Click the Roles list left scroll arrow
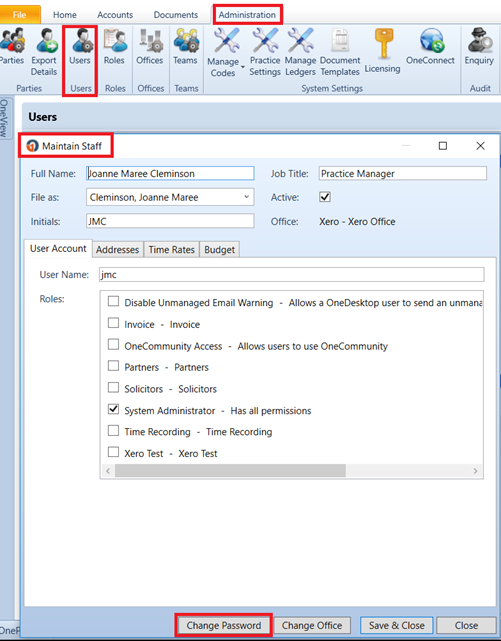501x641 pixels. point(108,471)
